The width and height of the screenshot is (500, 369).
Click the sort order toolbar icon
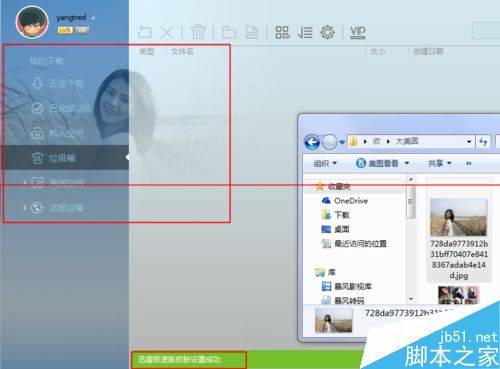[305, 33]
